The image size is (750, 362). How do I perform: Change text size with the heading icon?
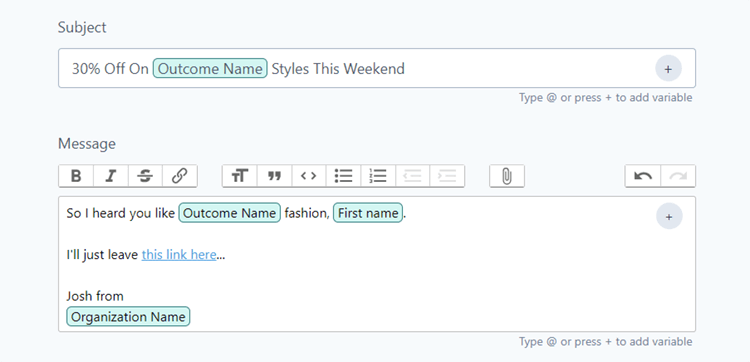tap(240, 176)
